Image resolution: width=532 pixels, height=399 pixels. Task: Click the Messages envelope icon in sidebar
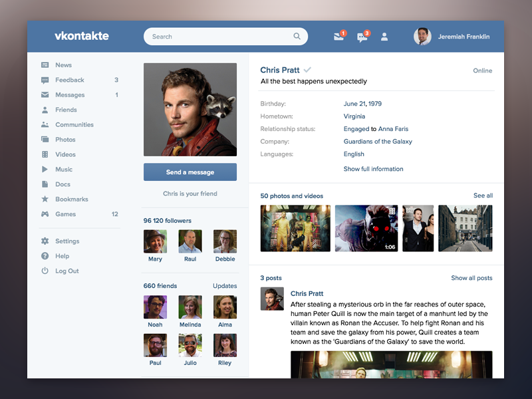(45, 94)
